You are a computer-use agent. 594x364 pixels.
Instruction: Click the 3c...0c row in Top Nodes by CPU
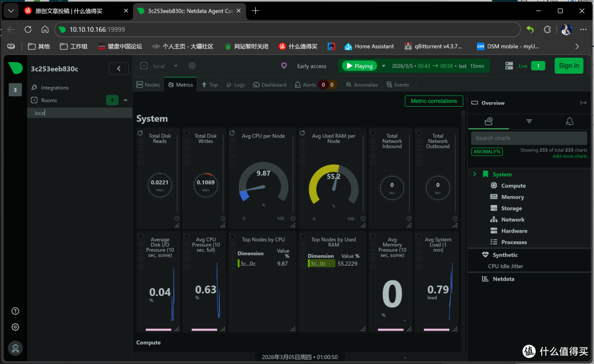coord(263,263)
